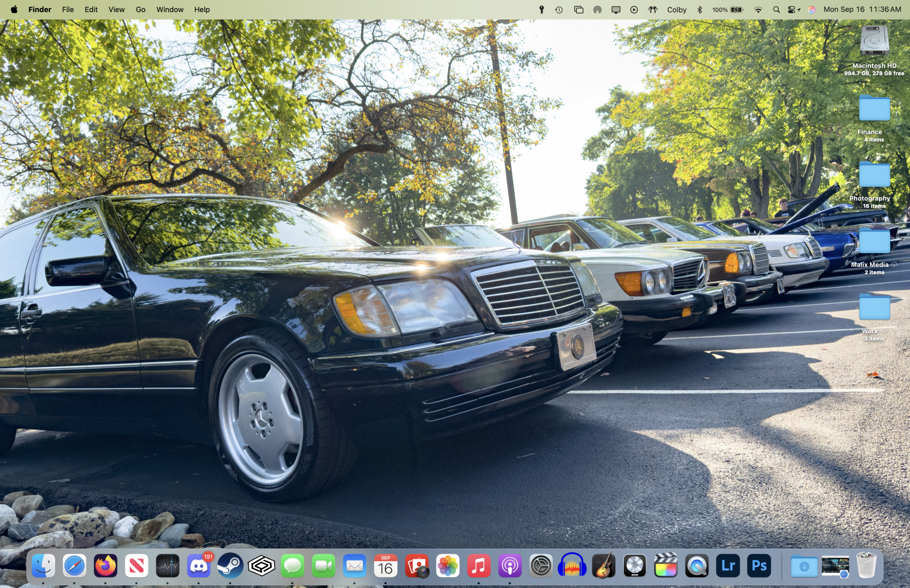Screen dimensions: 910x588
Task: Open the Calendar app showing Sep 16
Action: [386, 565]
